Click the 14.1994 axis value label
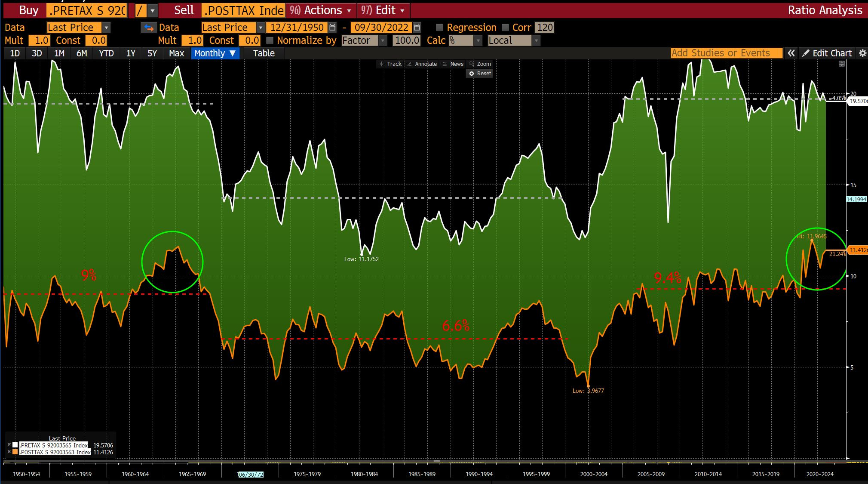The width and height of the screenshot is (868, 484). (x=856, y=199)
